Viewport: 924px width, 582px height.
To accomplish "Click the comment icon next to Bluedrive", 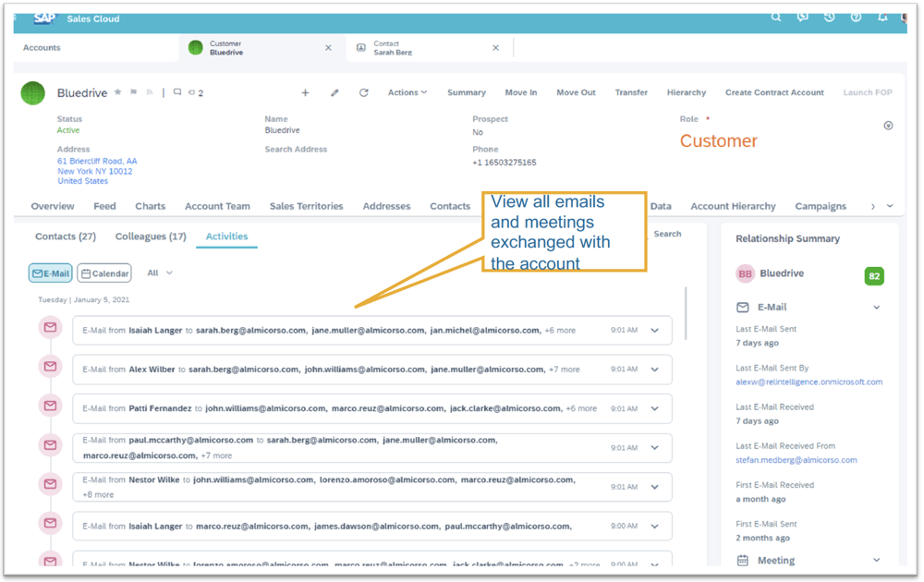I will (177, 92).
